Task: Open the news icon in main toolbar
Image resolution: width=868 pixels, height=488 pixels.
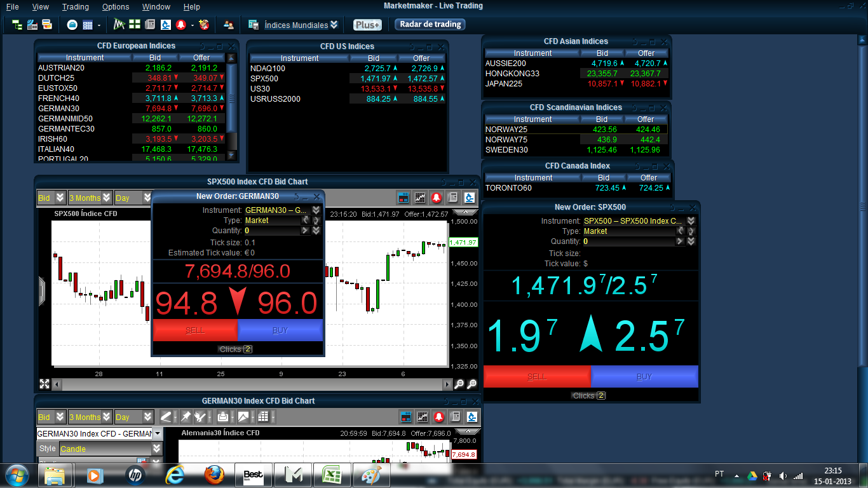Action: 150,25
